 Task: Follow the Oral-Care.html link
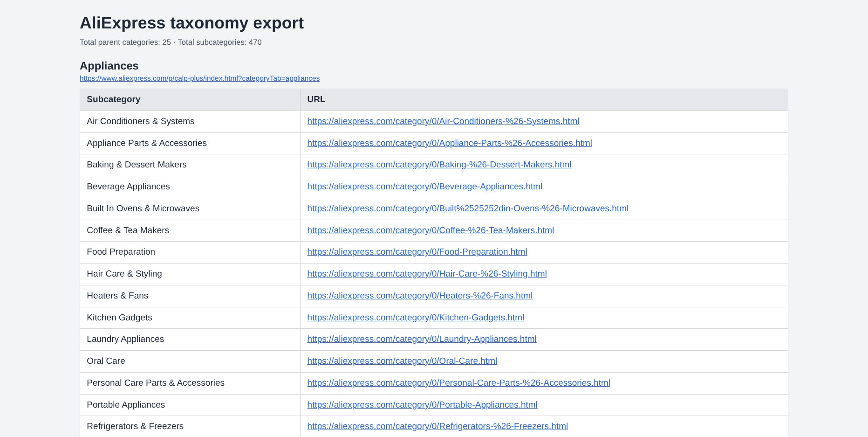402,361
